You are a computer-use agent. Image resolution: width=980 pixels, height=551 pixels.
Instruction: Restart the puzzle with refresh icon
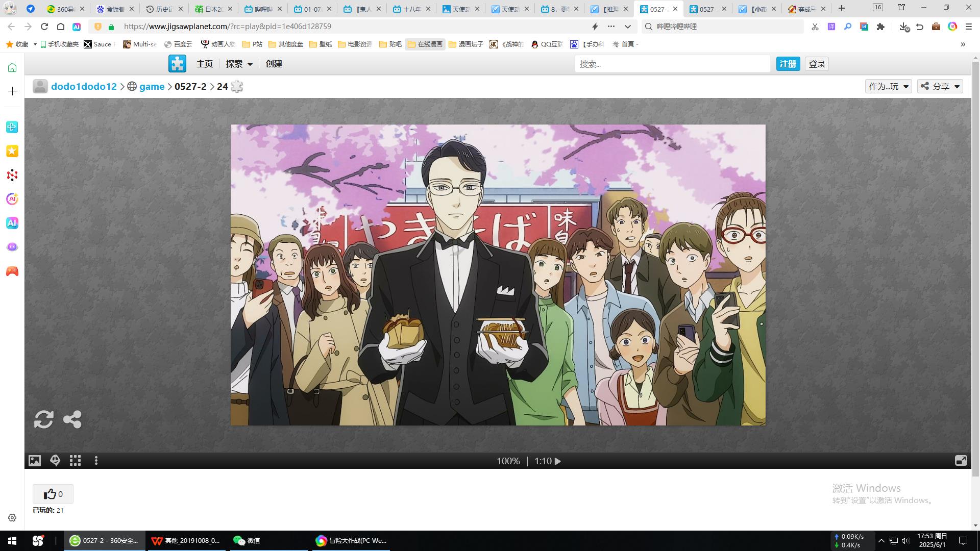click(x=44, y=419)
